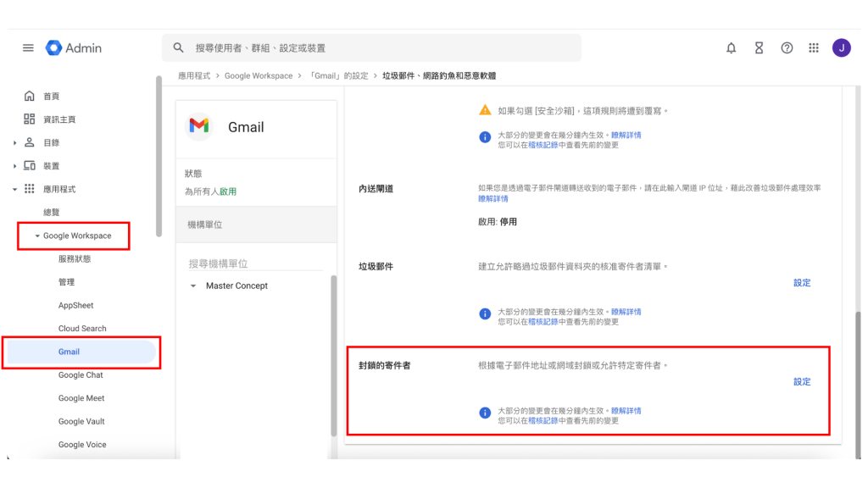Click the 啟用: 停用 status text
The width and height of the screenshot is (868, 488).
coord(498,222)
